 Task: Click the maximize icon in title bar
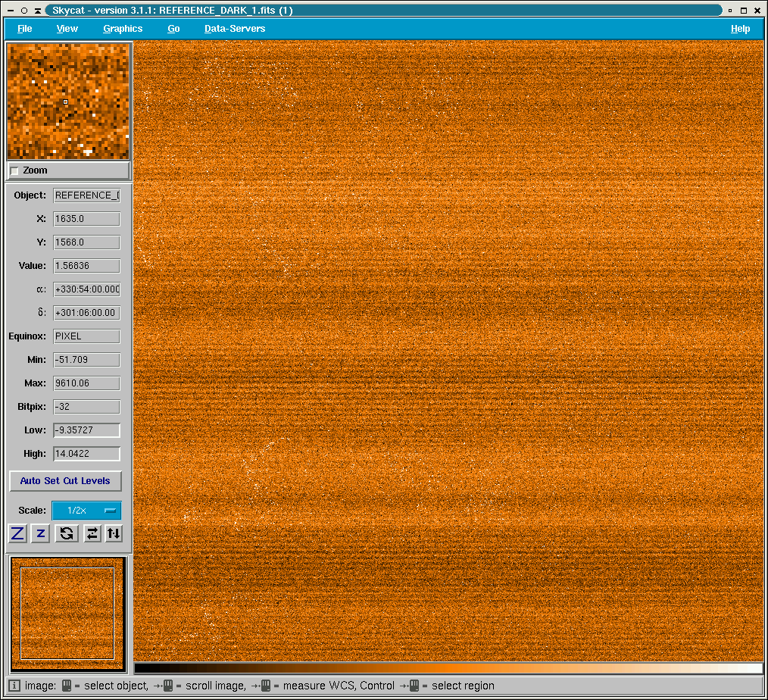pyautogui.click(x=745, y=10)
